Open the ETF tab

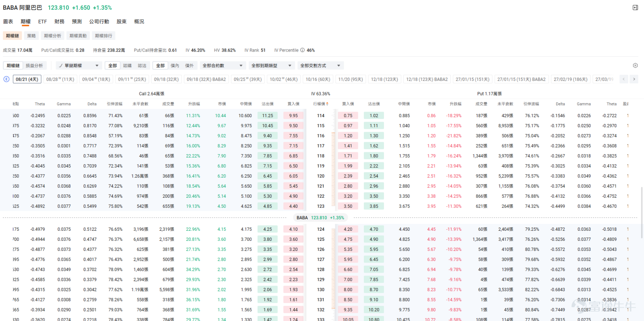[x=42, y=22]
